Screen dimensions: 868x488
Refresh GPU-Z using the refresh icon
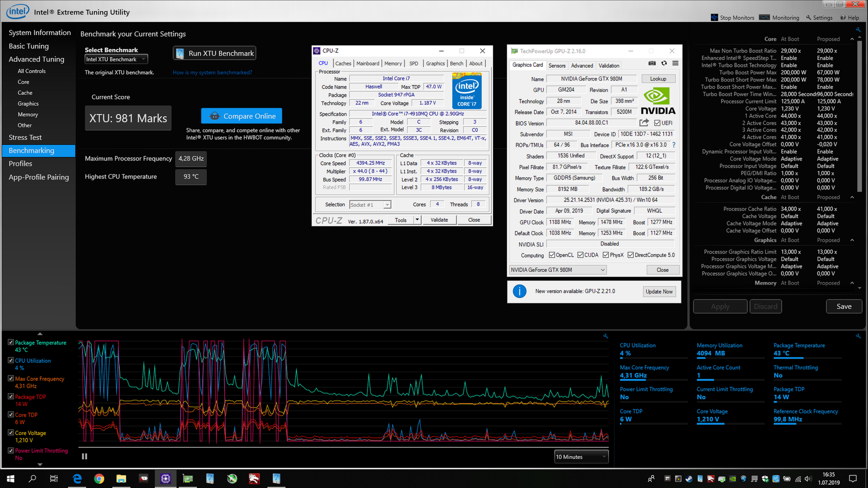(664, 63)
